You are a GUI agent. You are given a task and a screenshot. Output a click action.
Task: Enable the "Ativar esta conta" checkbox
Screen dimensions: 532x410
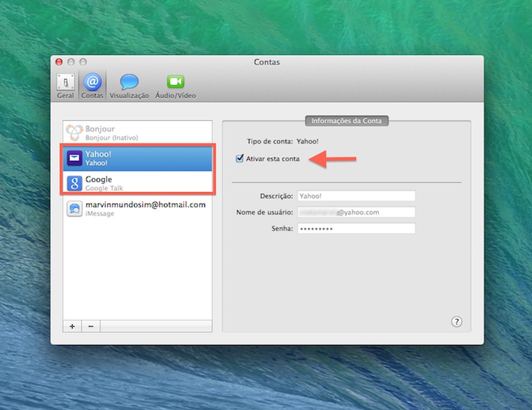coord(240,158)
